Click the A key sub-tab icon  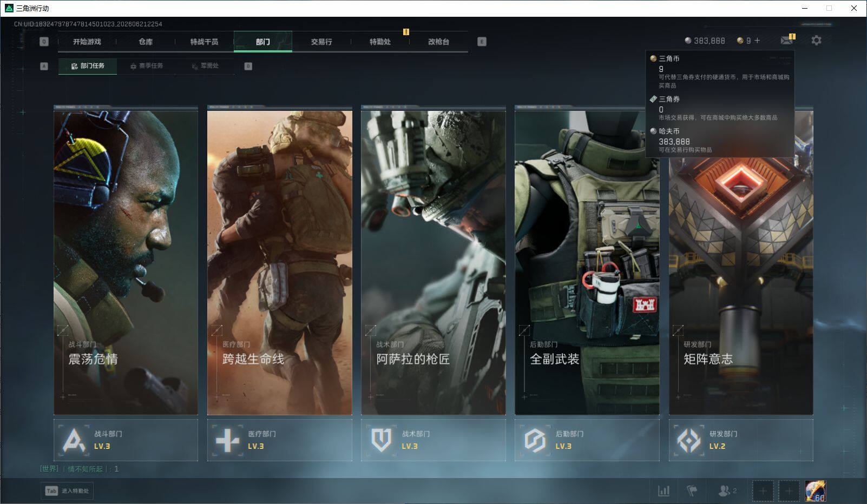pos(44,66)
